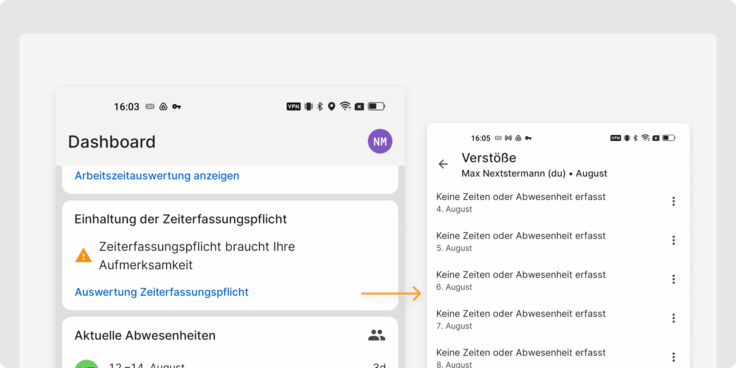Screen dimensions: 736x368
Task: Click Aktuelle Abwesenheiten heading
Action: click(145, 336)
